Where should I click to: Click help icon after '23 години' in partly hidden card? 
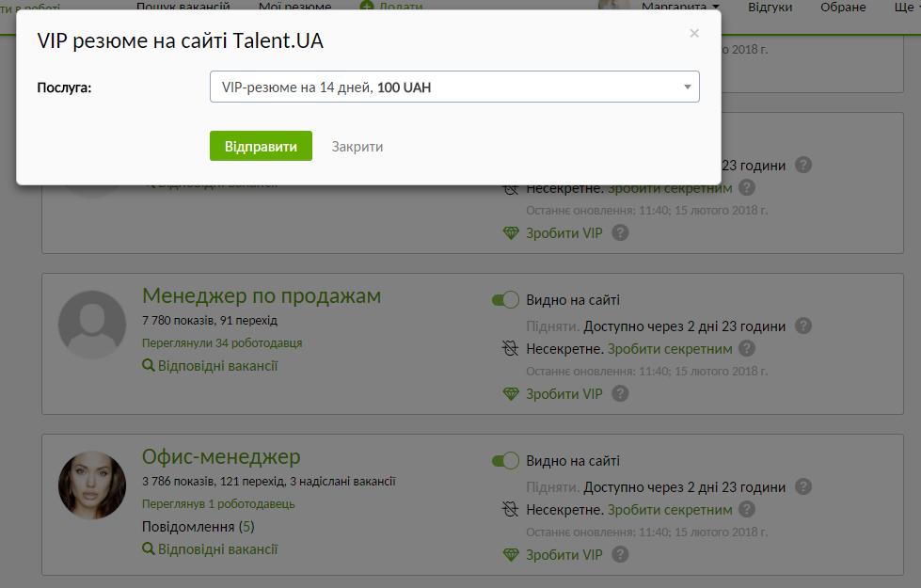pos(803,165)
